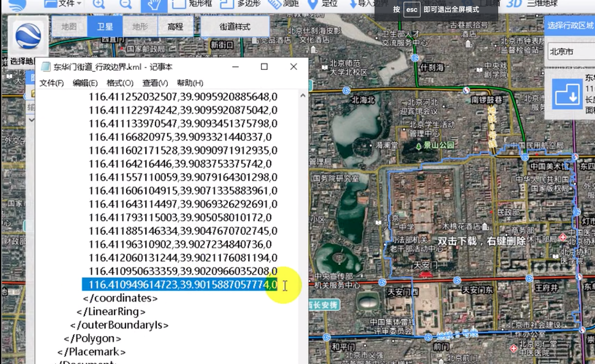Close the Notepad window

point(294,67)
